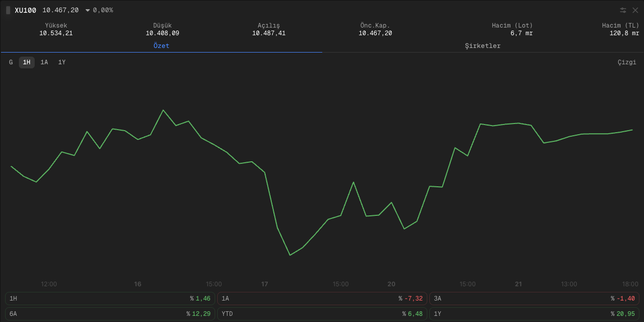Activate the 1Y timeframe view
This screenshot has width=644, height=322.
pyautogui.click(x=61, y=62)
